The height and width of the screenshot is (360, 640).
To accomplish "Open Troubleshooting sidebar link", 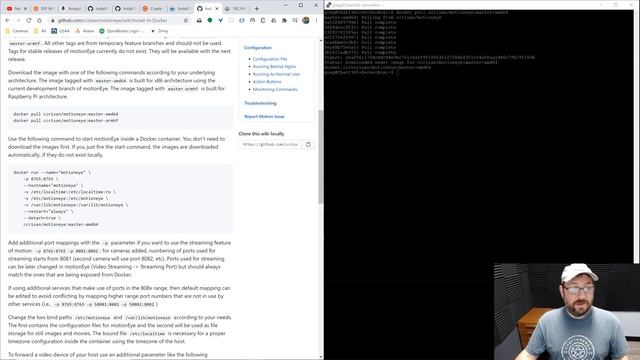I will click(x=260, y=103).
